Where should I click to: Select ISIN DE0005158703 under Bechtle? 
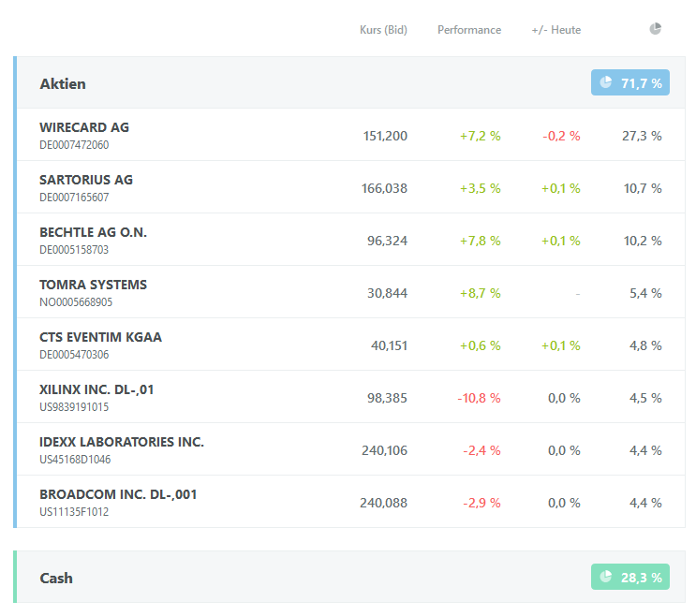(x=74, y=250)
